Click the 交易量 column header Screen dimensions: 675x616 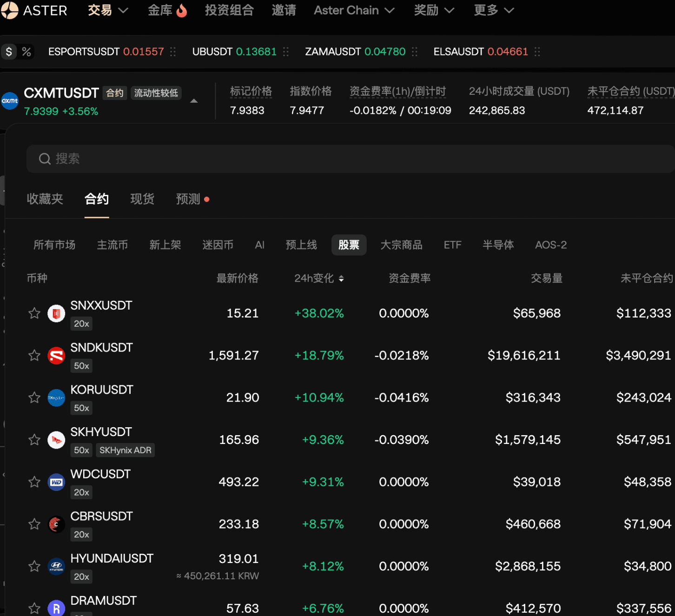coord(547,278)
